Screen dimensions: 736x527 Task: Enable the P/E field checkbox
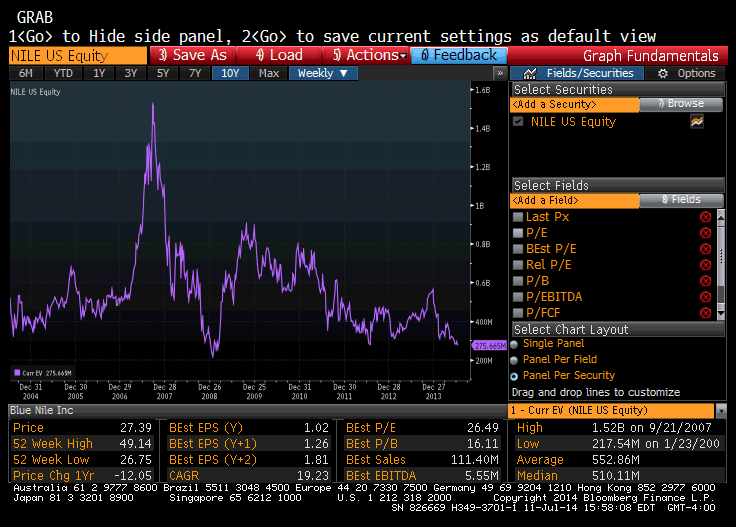click(518, 233)
